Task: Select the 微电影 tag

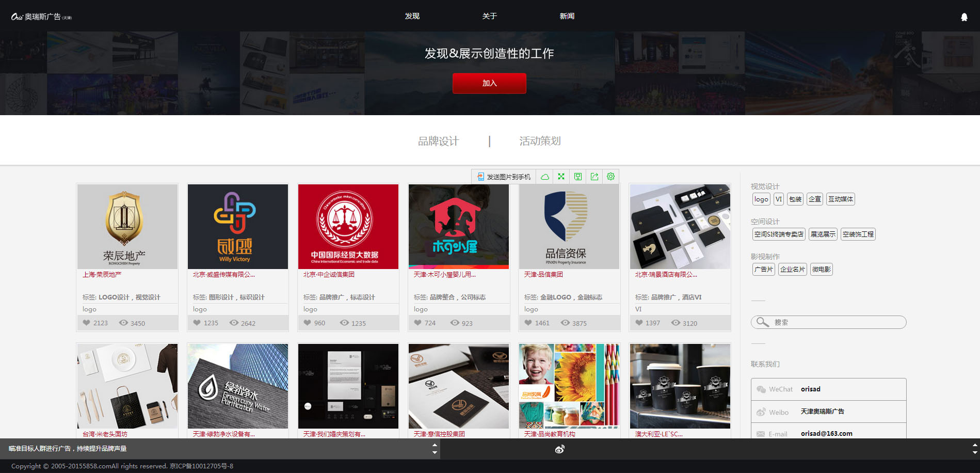Action: click(822, 270)
